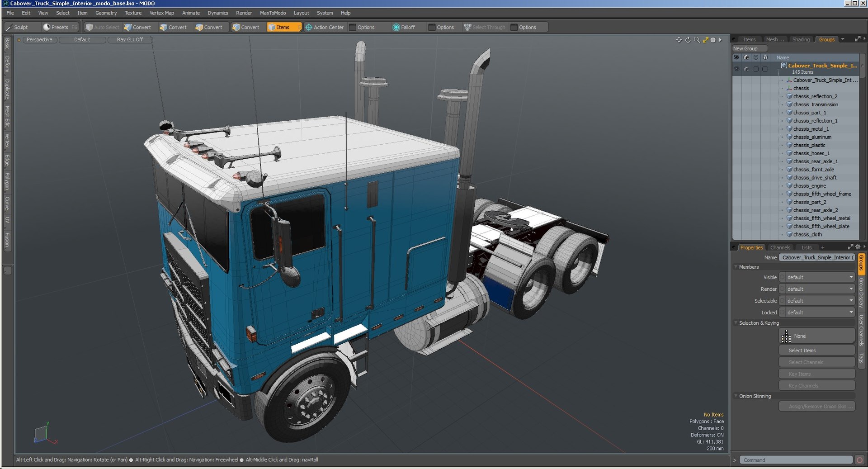The height and width of the screenshot is (469, 868).
Task: Add new tab with plus icon
Action: 823,247
